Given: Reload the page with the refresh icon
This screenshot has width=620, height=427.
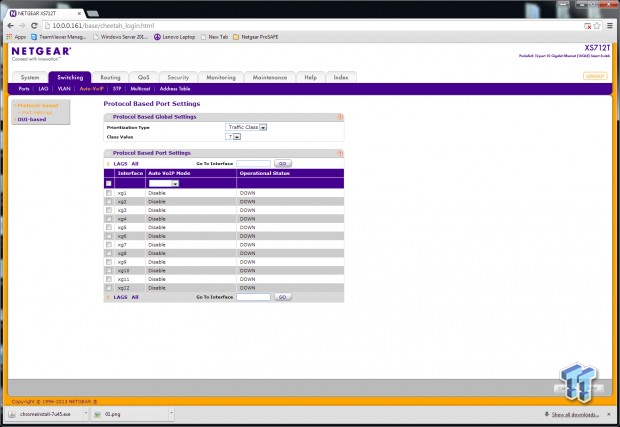Looking at the screenshot, I should click(x=34, y=26).
